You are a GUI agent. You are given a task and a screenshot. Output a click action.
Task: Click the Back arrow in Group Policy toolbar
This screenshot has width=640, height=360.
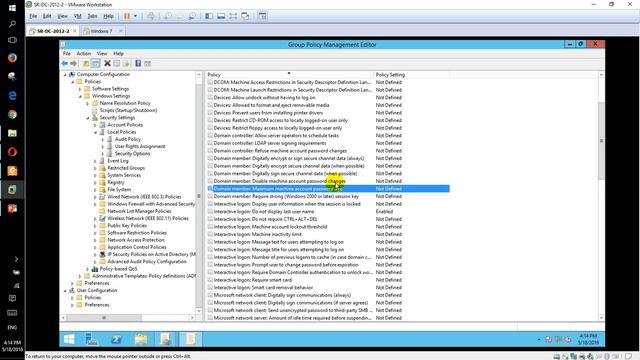(64, 64)
